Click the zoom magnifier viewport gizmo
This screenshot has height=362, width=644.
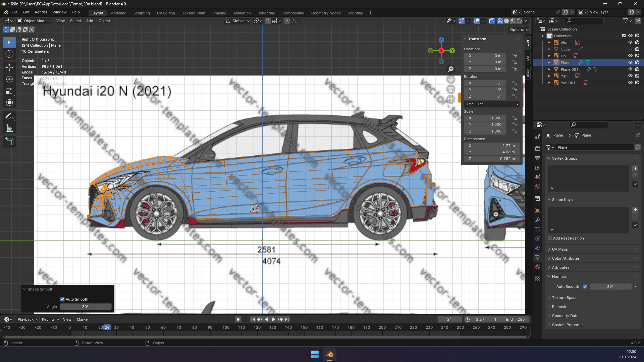pos(451,69)
